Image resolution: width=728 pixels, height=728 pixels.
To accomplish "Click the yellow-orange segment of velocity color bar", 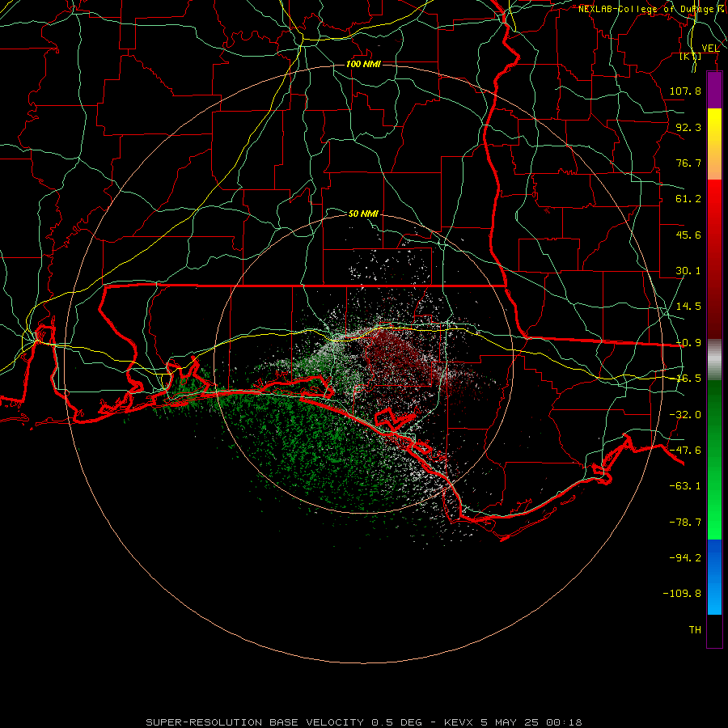I will [x=714, y=144].
